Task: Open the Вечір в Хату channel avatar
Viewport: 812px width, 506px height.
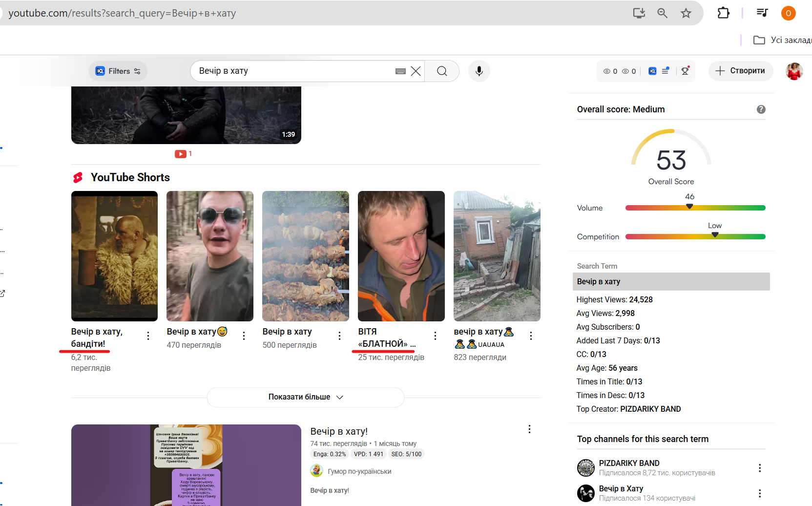Action: [586, 493]
